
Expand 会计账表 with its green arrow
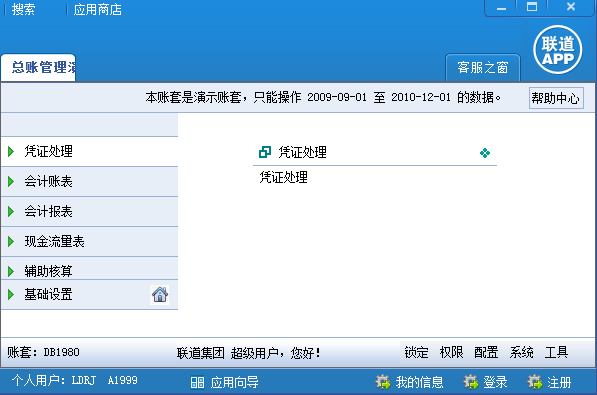pos(11,181)
